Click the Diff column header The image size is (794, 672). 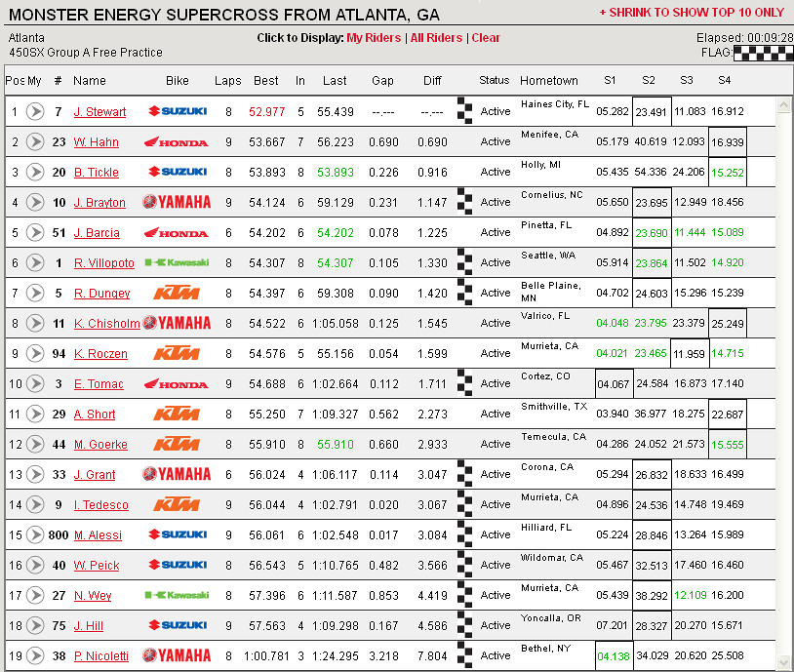[432, 81]
